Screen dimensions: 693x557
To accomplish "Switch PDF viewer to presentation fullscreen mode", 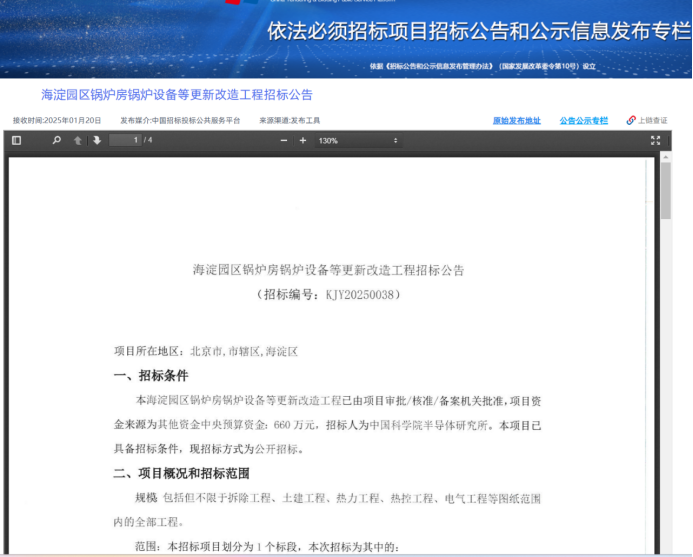I will click(655, 141).
